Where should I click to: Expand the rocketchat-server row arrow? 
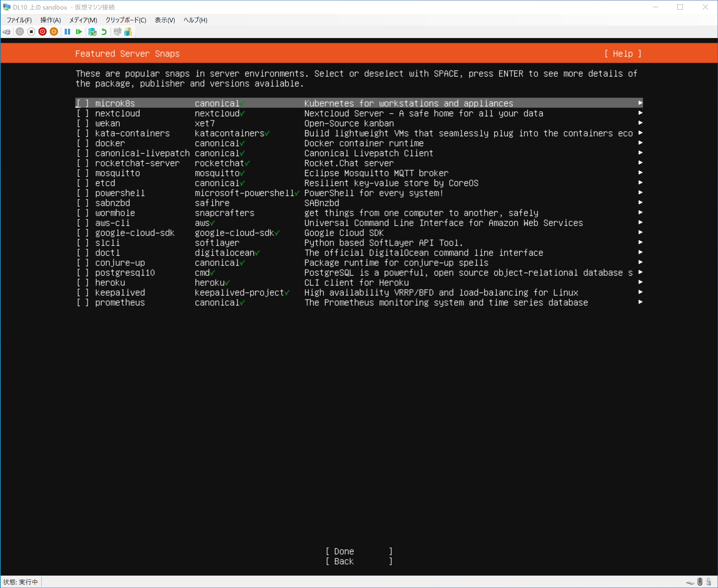[x=640, y=162]
